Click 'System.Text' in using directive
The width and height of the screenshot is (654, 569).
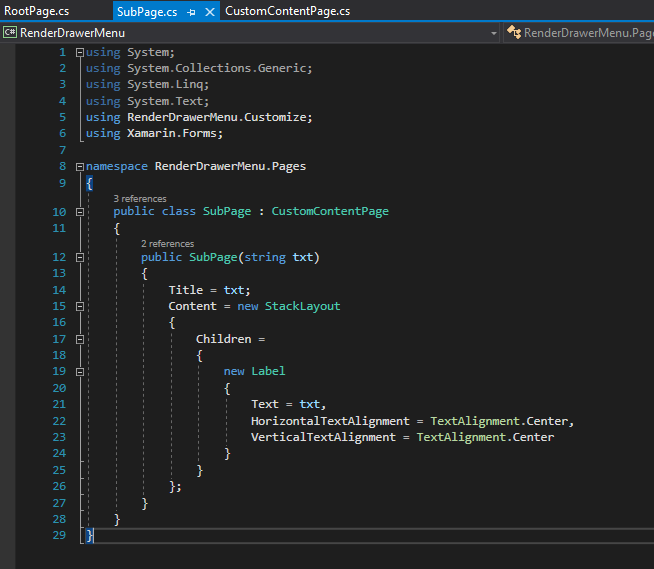[165, 101]
